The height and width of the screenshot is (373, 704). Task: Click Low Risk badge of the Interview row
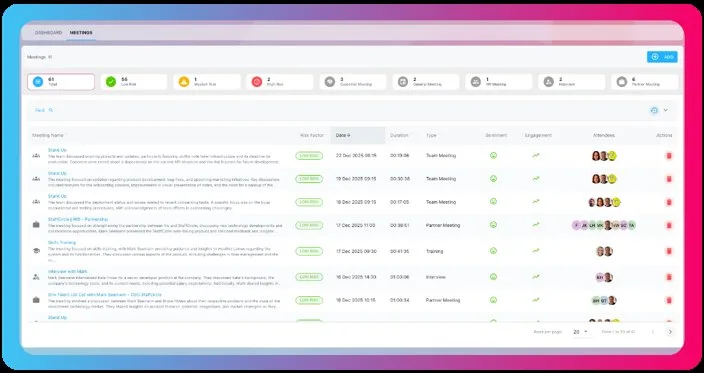[309, 277]
